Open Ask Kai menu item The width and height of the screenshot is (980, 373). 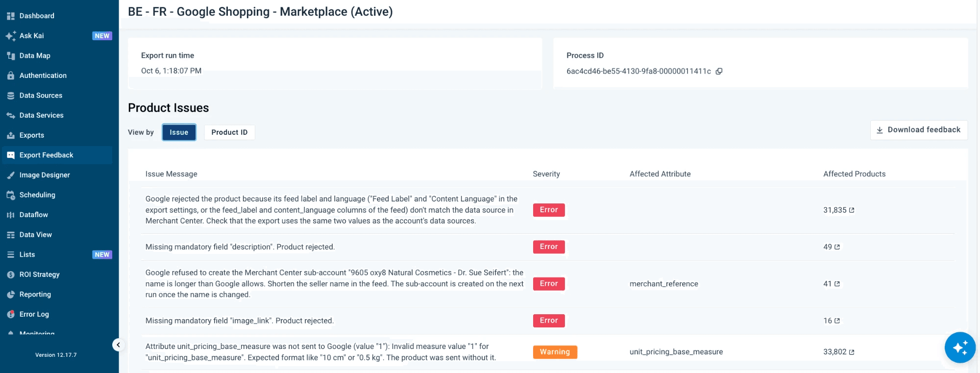pos(57,36)
